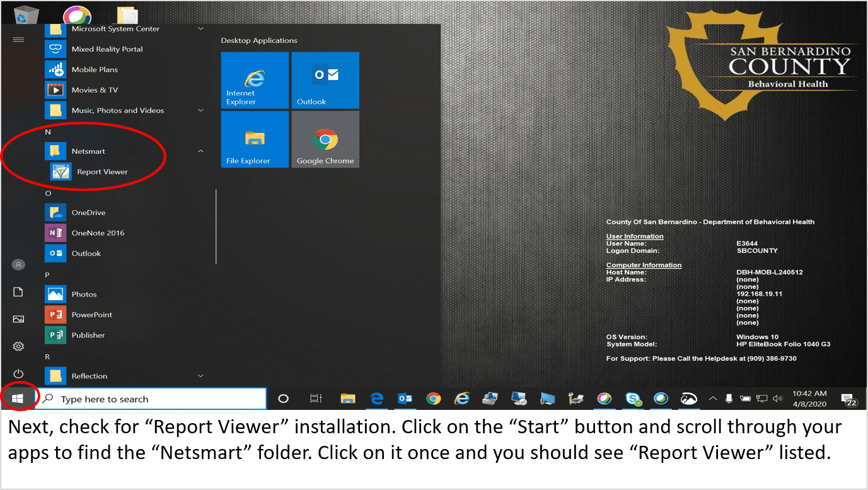This screenshot has height=490, width=868.
Task: Open the Google Chrome tile
Action: click(325, 139)
